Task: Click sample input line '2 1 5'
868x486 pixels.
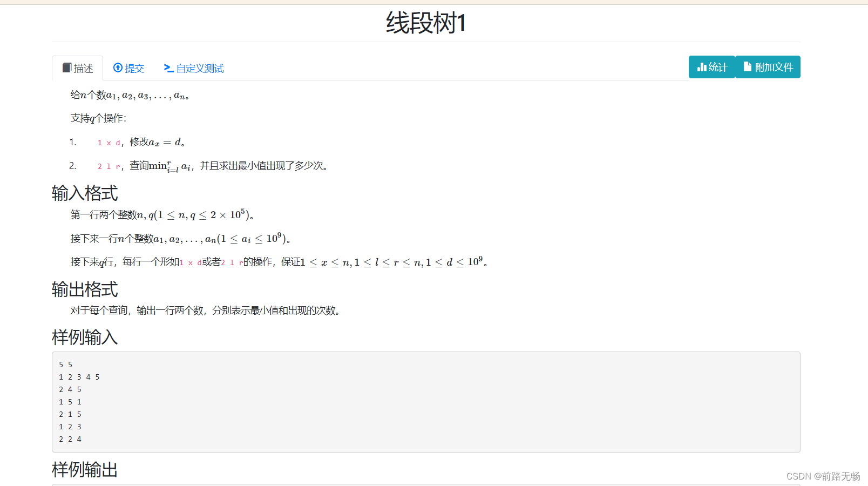Action: 70,414
